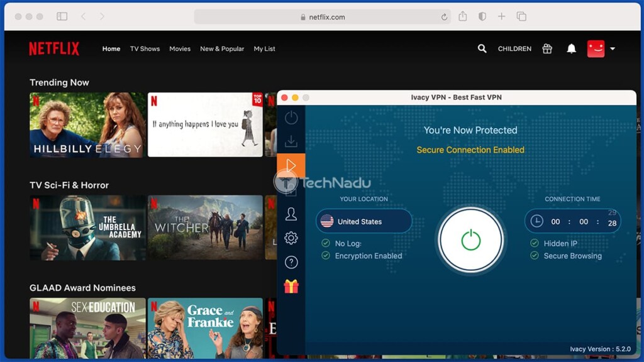Open My List on Netflix

click(265, 48)
